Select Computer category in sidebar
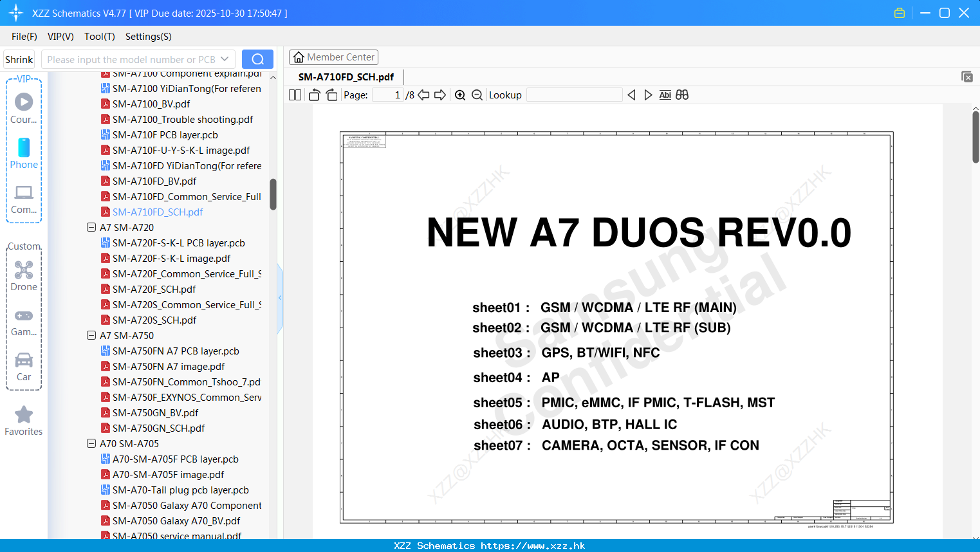The image size is (980, 552). (24, 199)
